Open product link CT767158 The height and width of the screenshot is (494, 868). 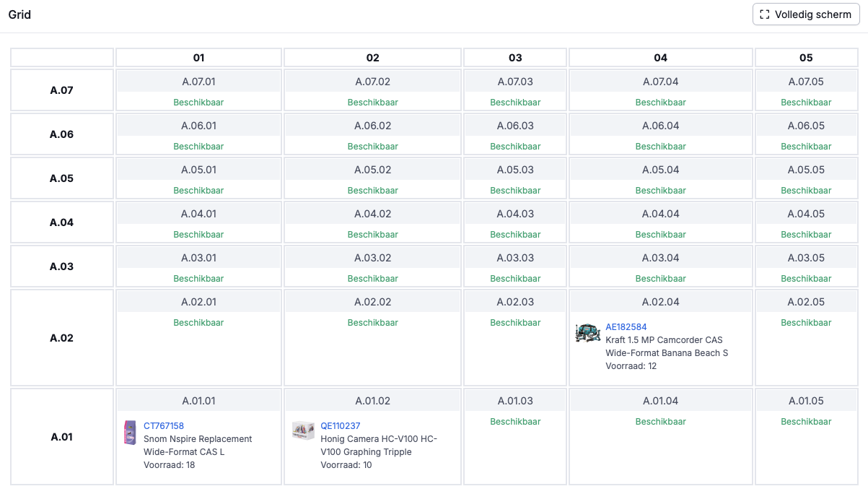pos(164,426)
